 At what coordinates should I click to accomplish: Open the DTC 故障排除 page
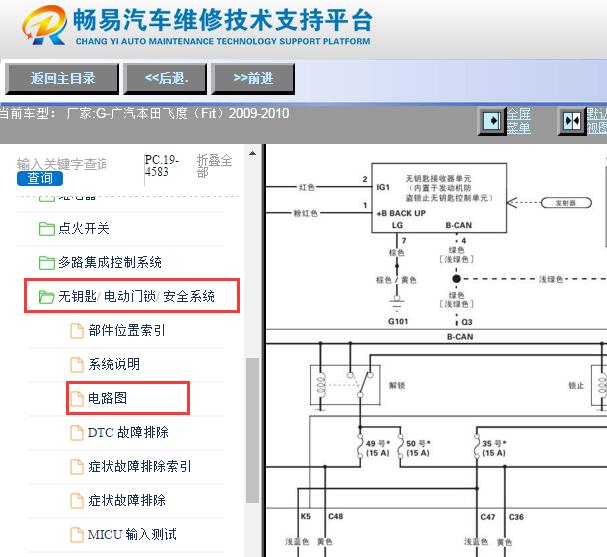pyautogui.click(x=128, y=432)
